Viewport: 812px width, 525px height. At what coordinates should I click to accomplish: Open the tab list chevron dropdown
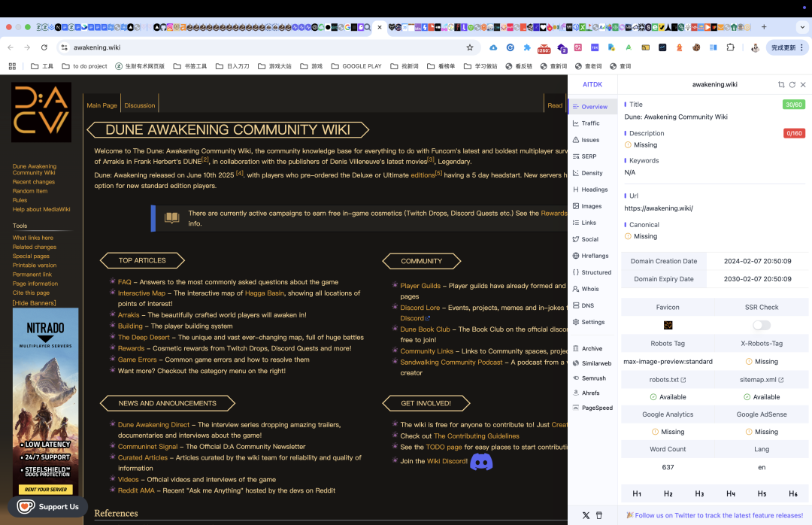tap(803, 27)
